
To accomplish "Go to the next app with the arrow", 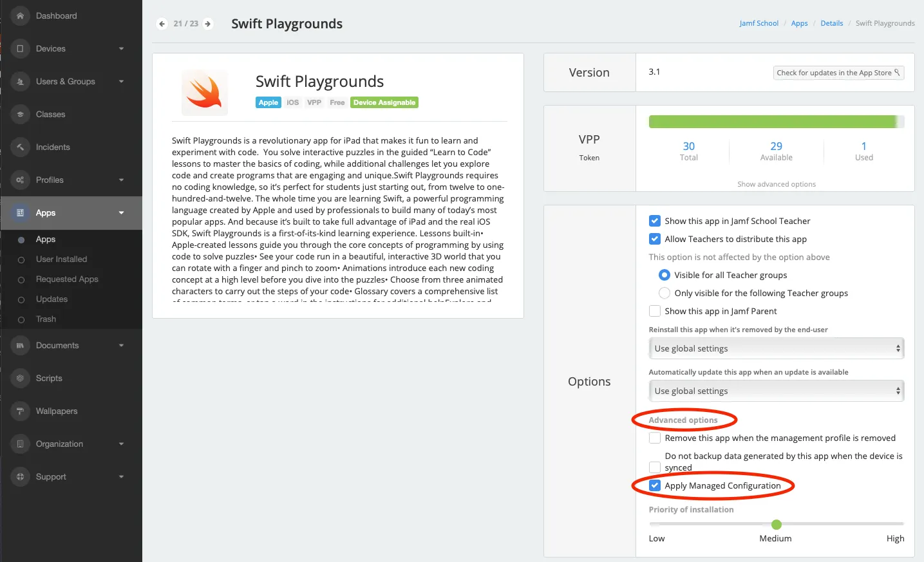I will (x=207, y=23).
